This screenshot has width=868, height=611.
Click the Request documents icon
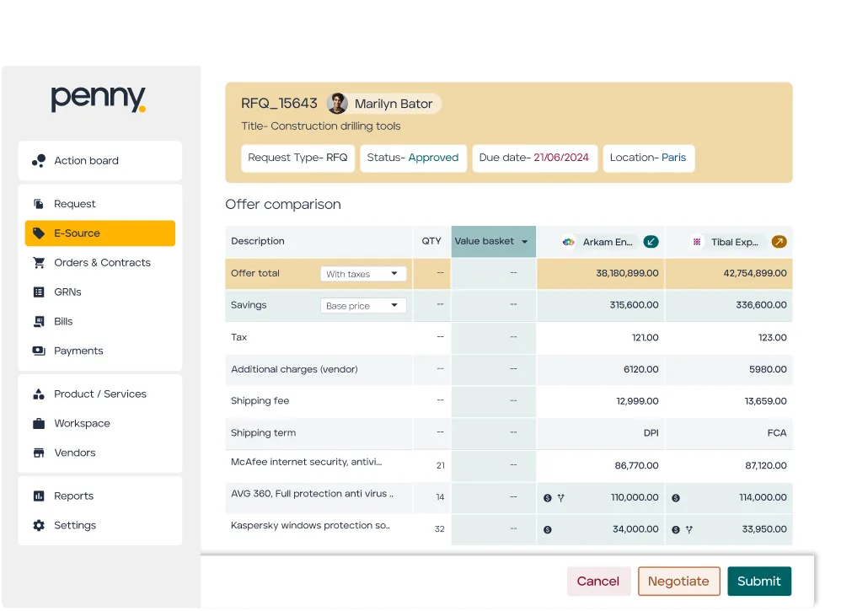[39, 204]
